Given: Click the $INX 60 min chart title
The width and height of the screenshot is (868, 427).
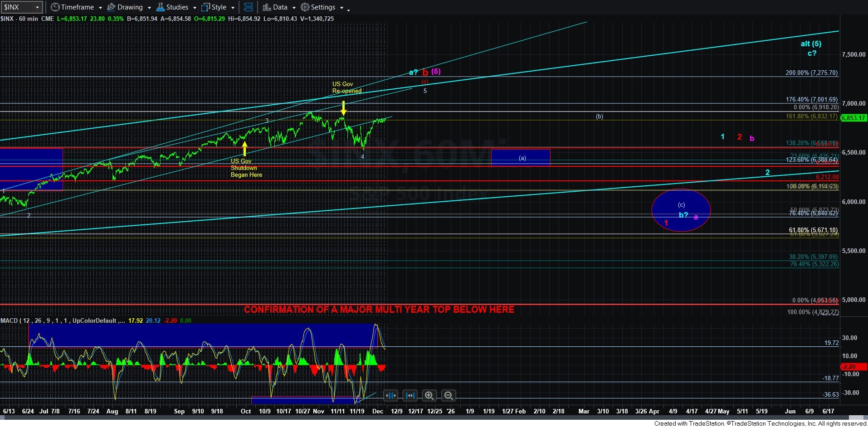Looking at the screenshot, I should click(20, 19).
